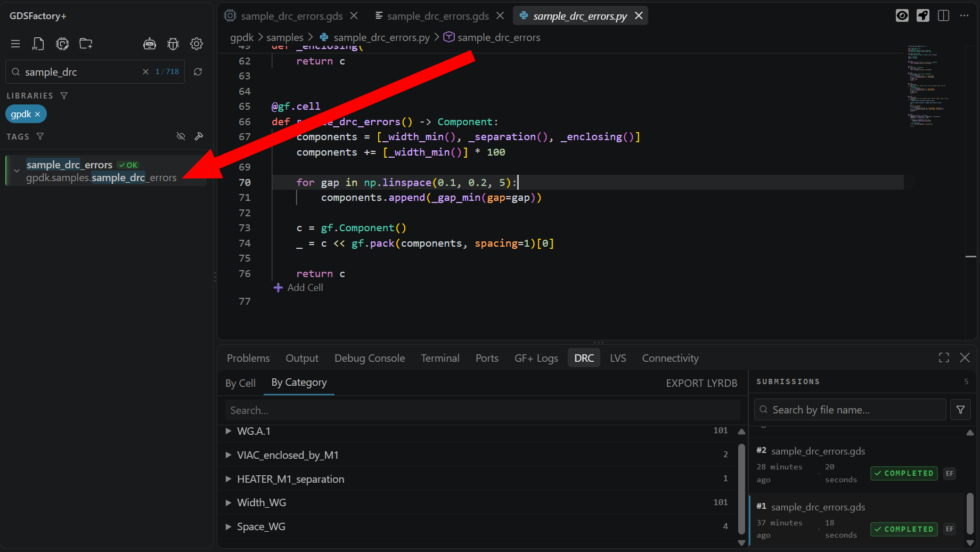Click the hammer build icon
Viewport: 980px width, 552px height.
click(199, 136)
